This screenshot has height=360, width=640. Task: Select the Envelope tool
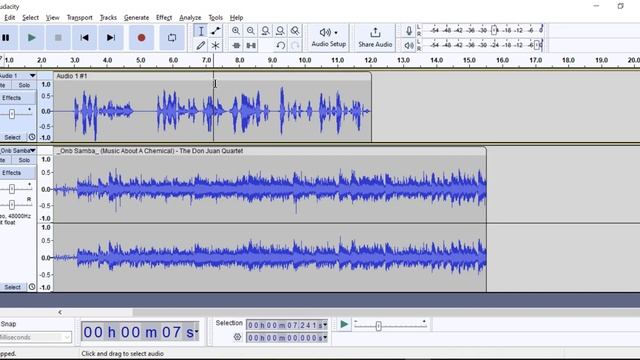coord(216,31)
